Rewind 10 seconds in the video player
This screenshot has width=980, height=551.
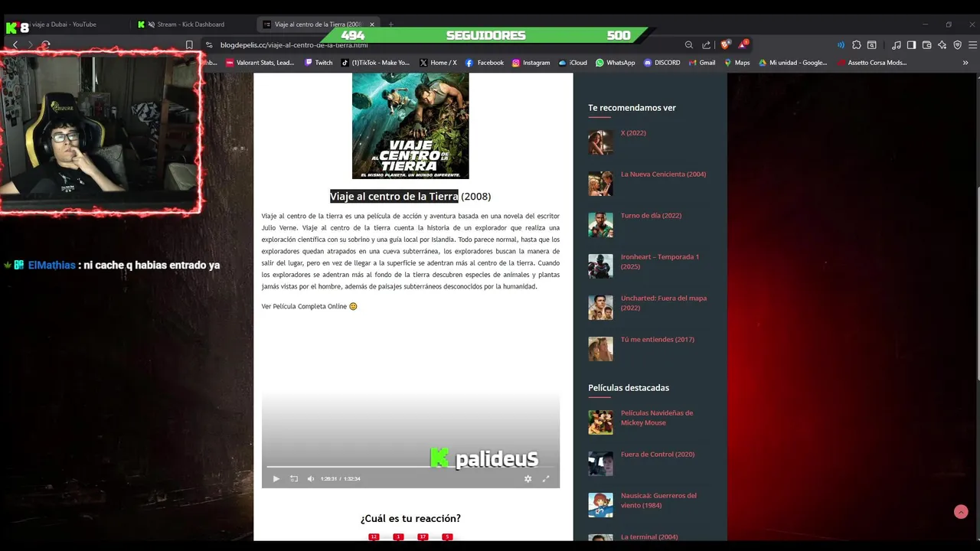(294, 479)
